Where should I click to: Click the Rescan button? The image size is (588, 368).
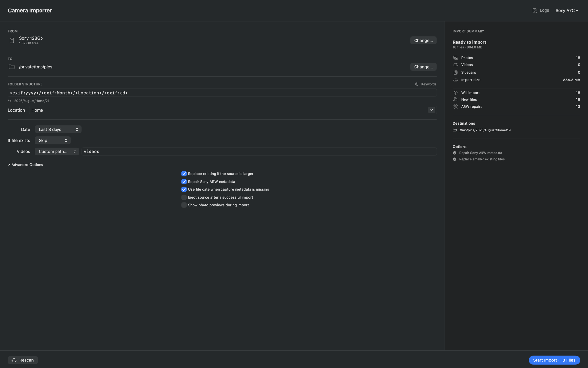pos(23,360)
